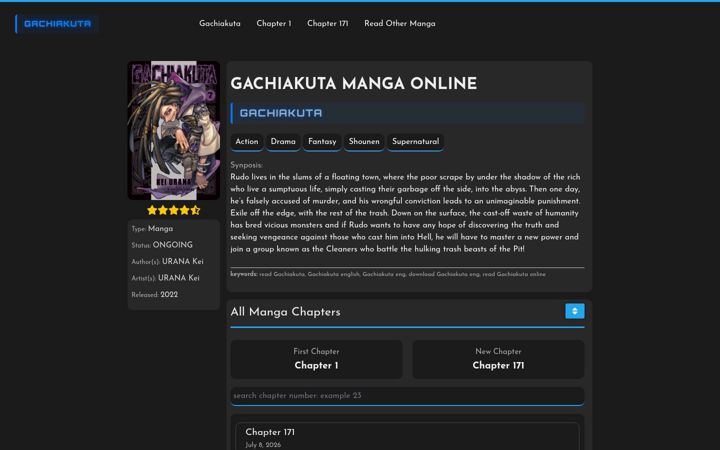Click the GACHIAKUTA MANGA ONLINE heading
The image size is (720, 450).
[354, 84]
